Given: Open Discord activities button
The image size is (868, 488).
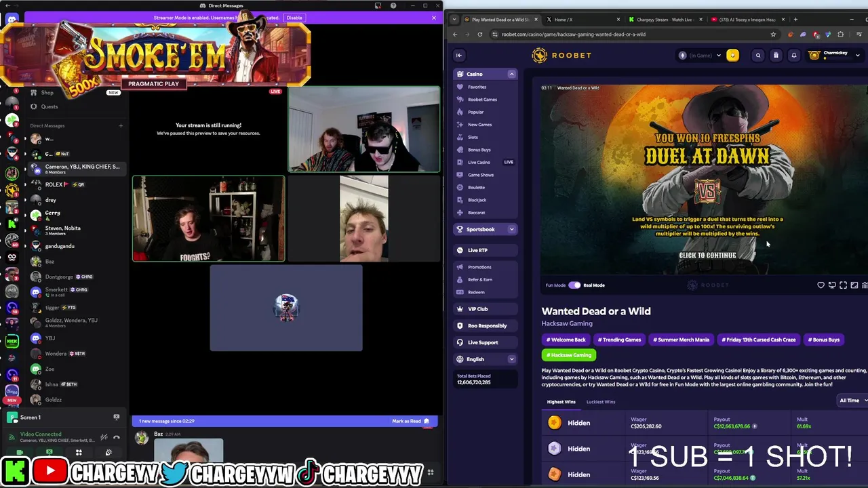Looking at the screenshot, I should (79, 453).
